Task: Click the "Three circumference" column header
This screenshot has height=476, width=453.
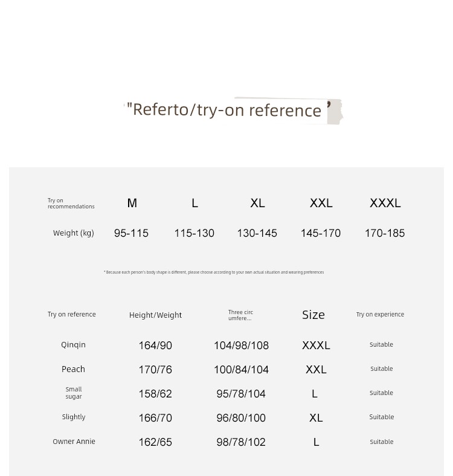Action: tap(240, 315)
